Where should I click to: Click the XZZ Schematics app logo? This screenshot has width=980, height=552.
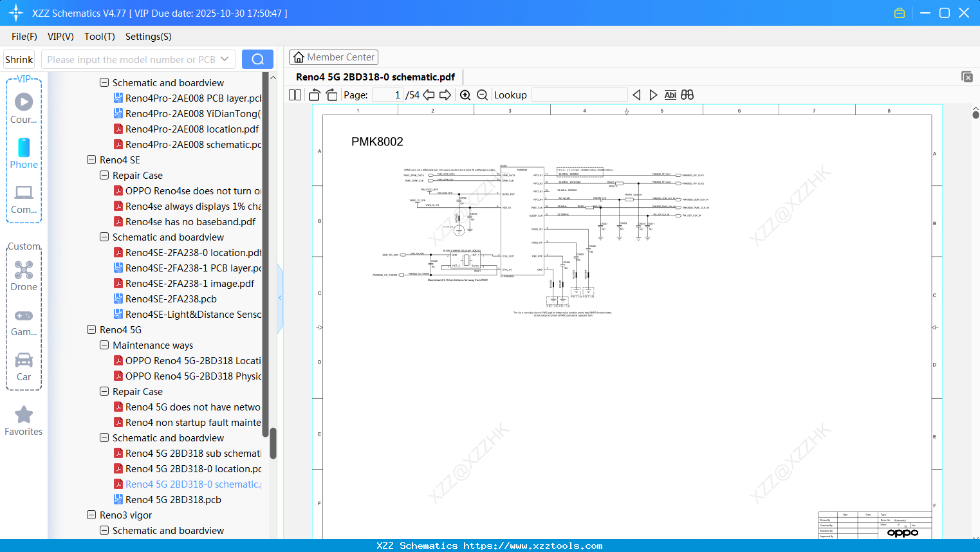[15, 13]
